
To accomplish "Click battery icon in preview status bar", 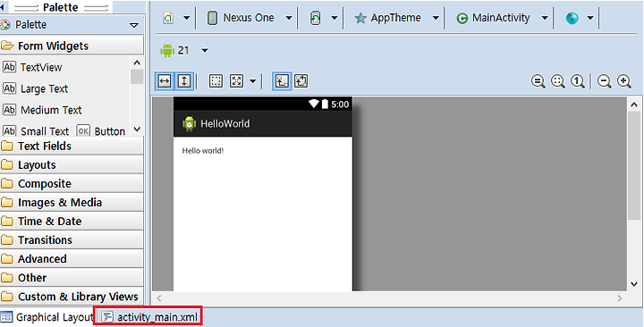I will click(325, 105).
